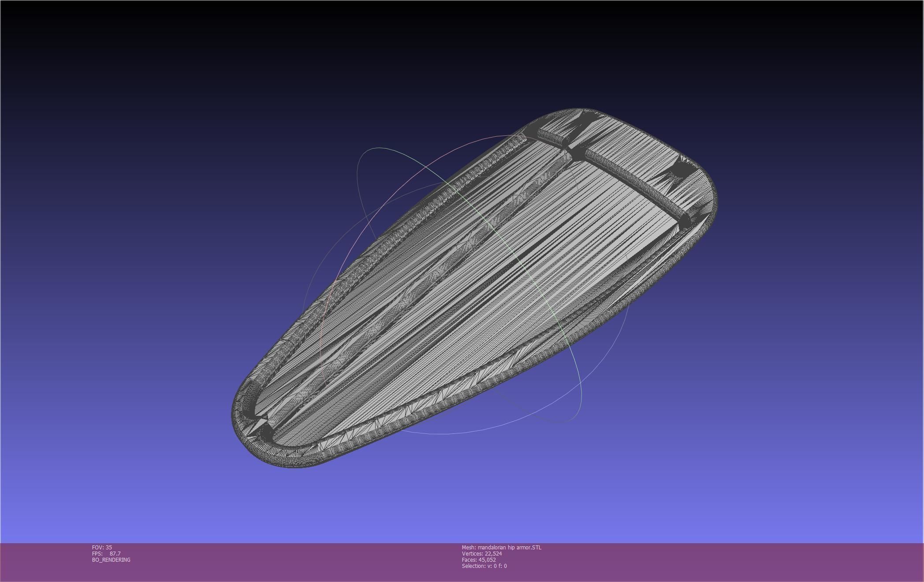Click the mesh name 'mandalorian hip armor.STL'

tap(501, 547)
